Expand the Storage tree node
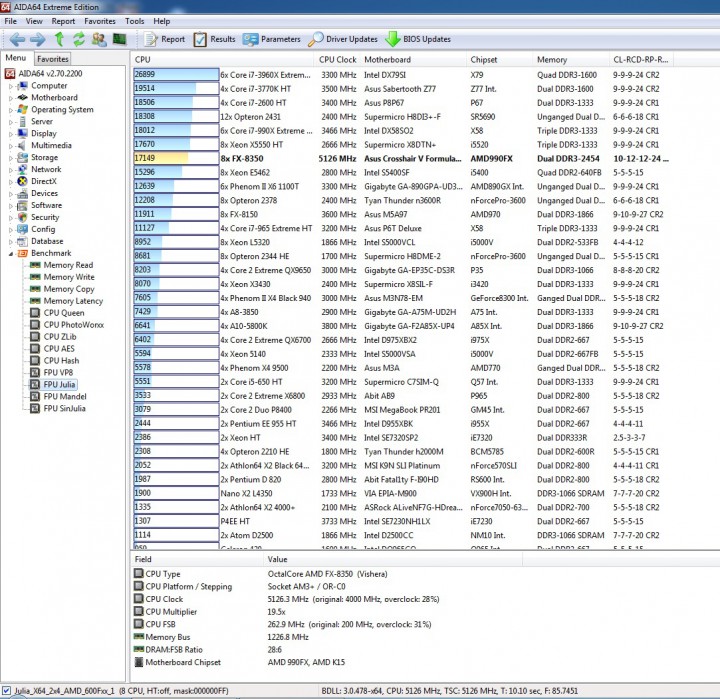 coord(11,158)
